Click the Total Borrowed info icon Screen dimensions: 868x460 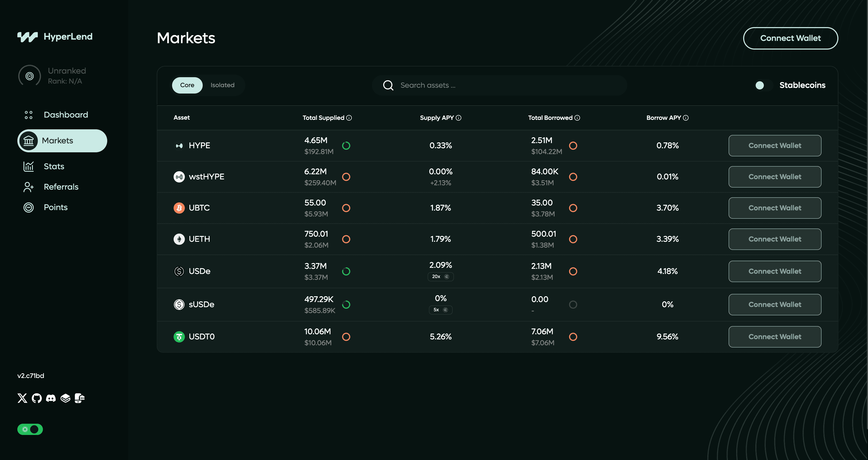pyautogui.click(x=577, y=118)
